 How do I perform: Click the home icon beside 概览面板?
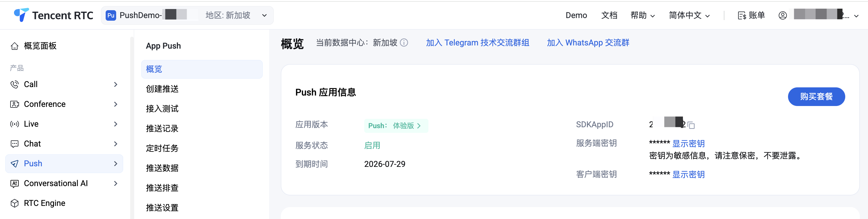pyautogui.click(x=15, y=46)
